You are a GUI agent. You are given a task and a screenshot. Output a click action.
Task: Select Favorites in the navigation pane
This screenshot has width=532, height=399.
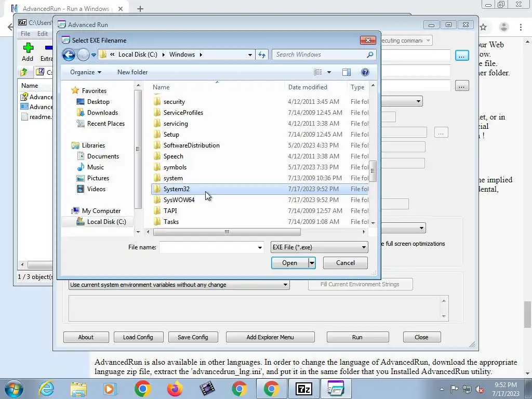(x=94, y=90)
